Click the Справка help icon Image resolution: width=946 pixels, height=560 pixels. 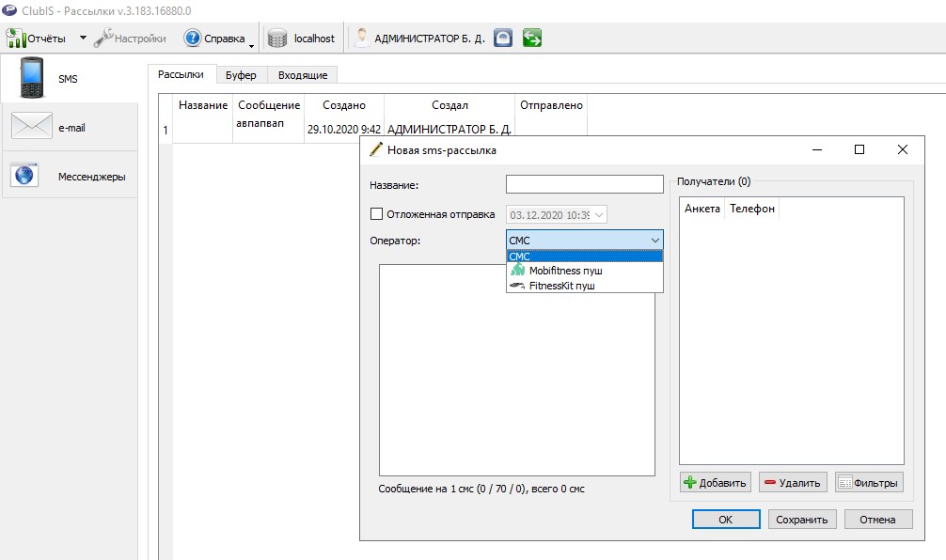point(193,38)
